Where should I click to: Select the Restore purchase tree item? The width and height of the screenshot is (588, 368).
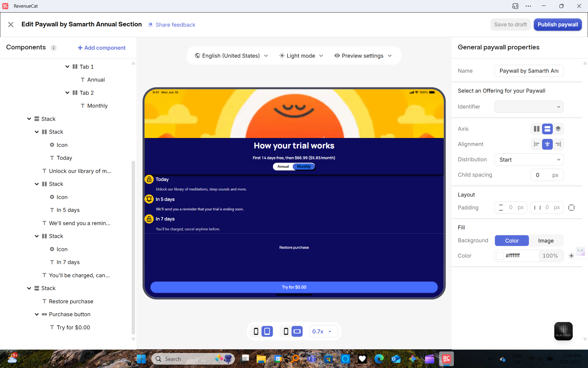click(71, 301)
